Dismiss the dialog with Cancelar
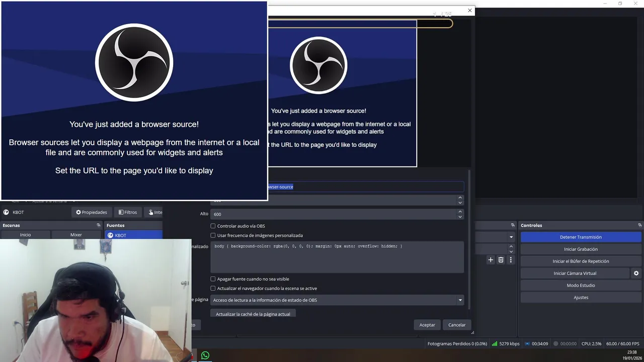This screenshot has height=362, width=644. [457, 325]
